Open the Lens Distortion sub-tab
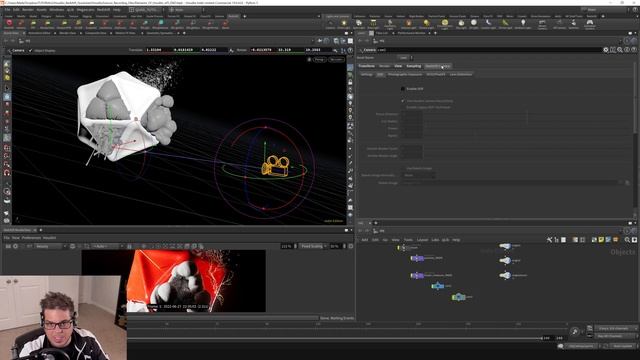The image size is (640, 360). tap(461, 74)
